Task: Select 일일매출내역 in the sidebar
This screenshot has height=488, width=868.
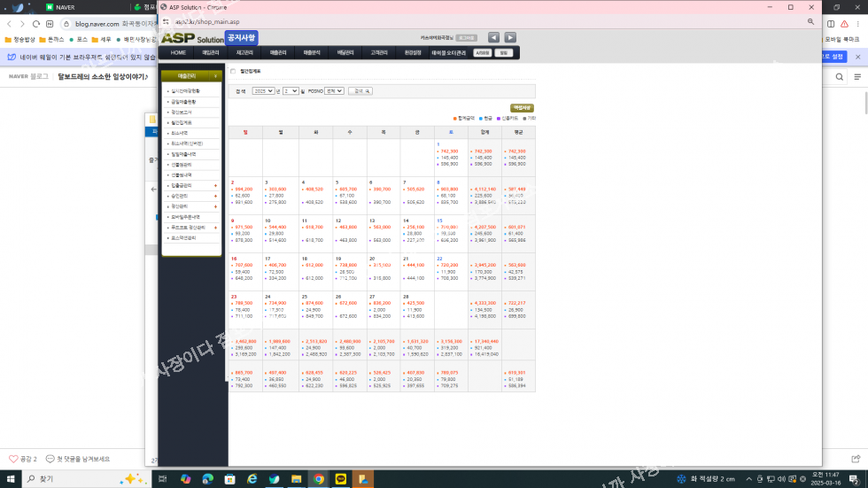Action: [x=186, y=153]
